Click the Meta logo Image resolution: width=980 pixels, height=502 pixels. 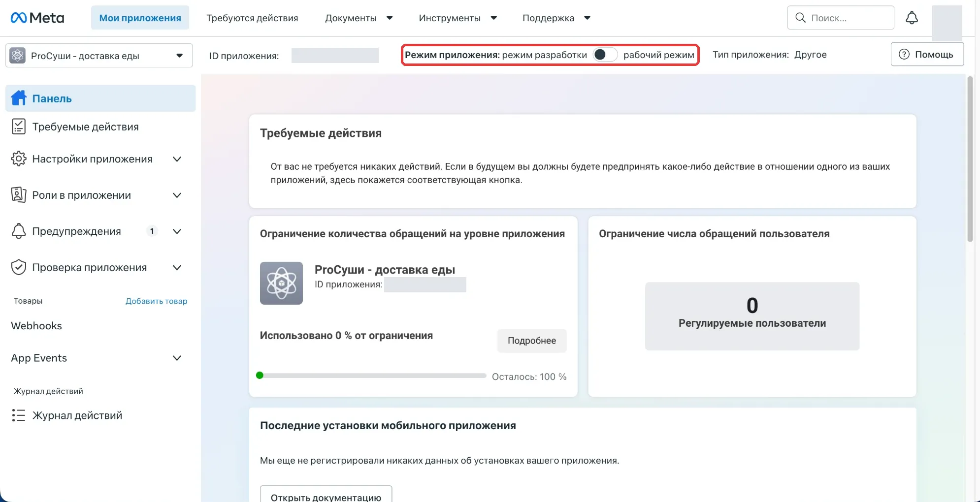(x=37, y=18)
